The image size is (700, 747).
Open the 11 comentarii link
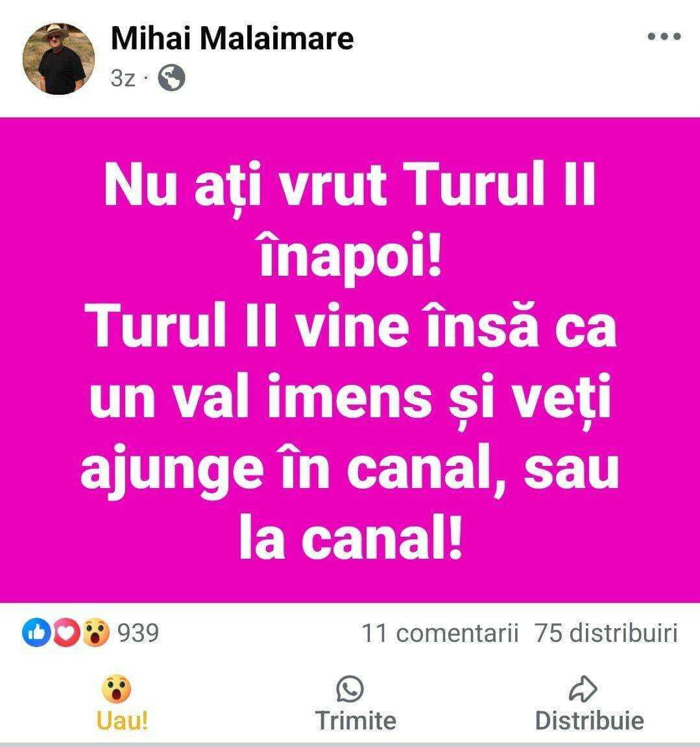pos(440,633)
